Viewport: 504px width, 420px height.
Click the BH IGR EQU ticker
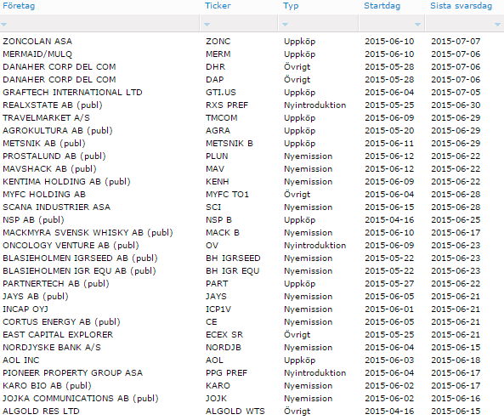232,270
